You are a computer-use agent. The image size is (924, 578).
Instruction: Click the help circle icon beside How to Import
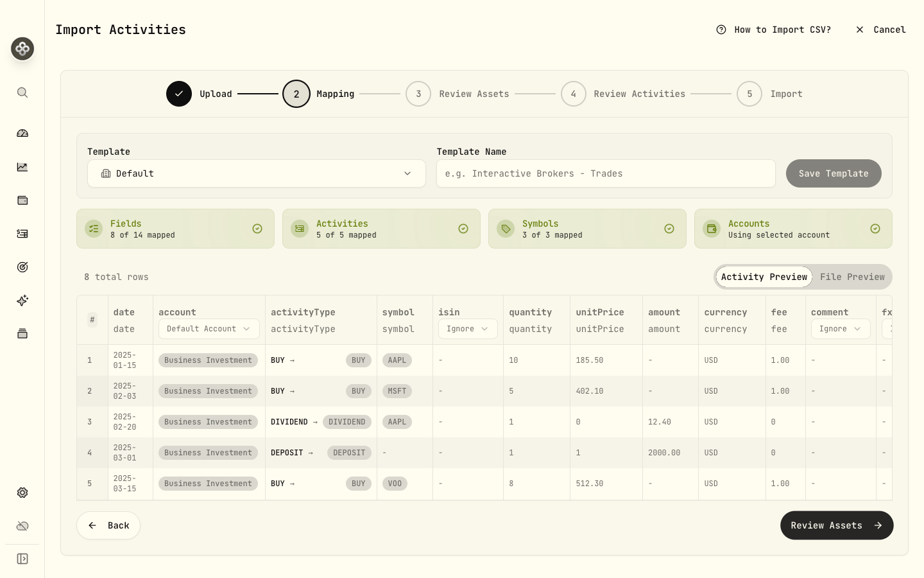[721, 30]
